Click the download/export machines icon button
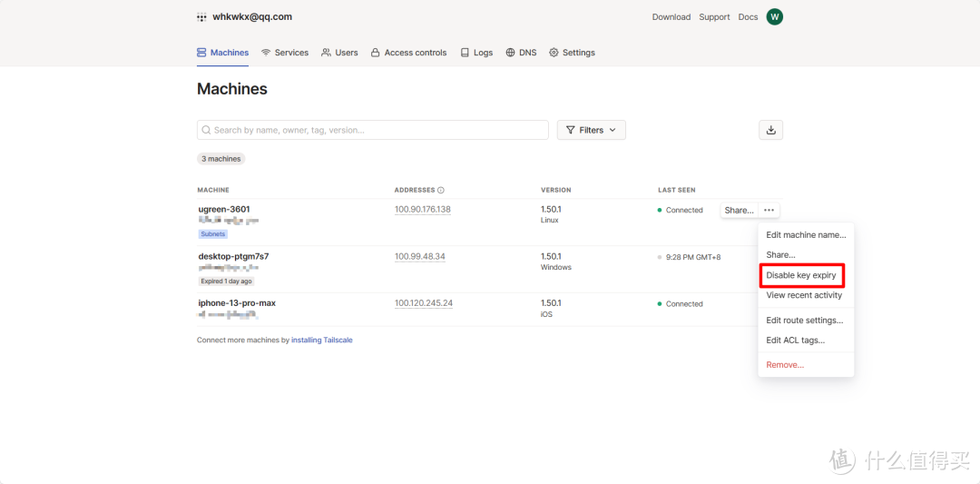Viewport: 980px width, 484px height. 770,130
